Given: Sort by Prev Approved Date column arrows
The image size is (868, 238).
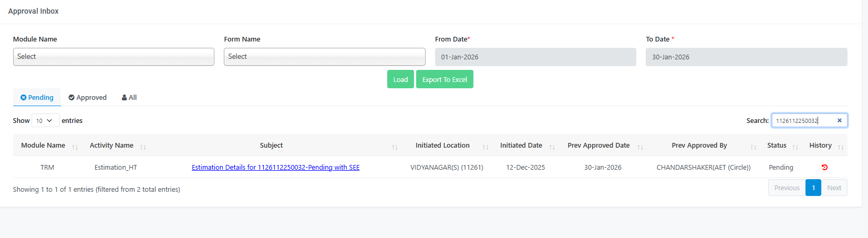Looking at the screenshot, I should coord(640,147).
